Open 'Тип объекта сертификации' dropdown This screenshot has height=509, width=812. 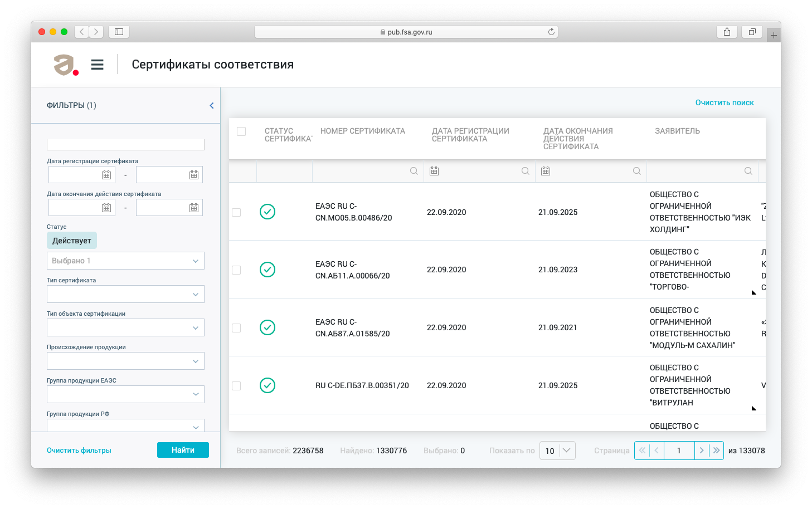tap(125, 327)
